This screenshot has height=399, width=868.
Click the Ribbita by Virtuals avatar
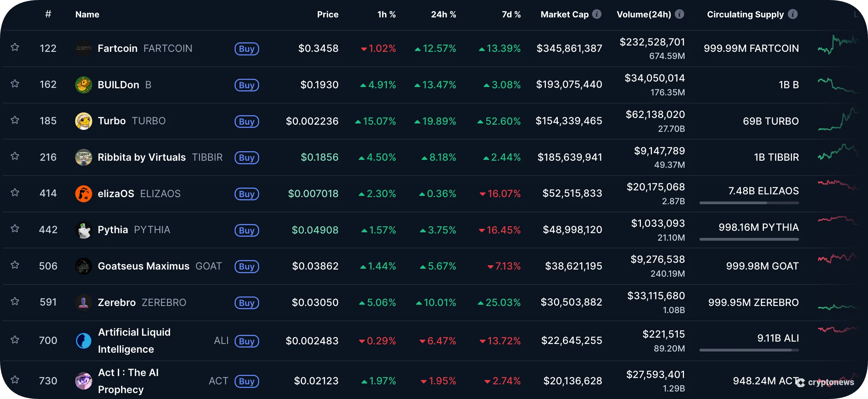point(83,157)
